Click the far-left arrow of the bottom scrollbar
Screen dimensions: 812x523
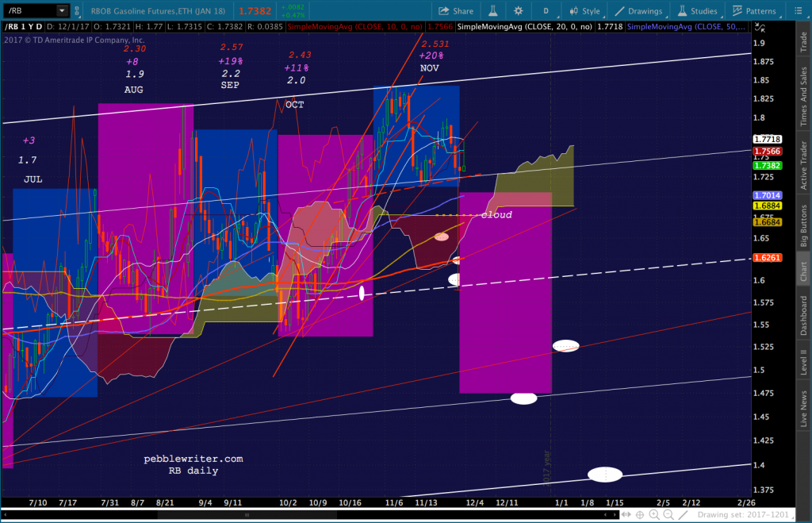(5, 515)
